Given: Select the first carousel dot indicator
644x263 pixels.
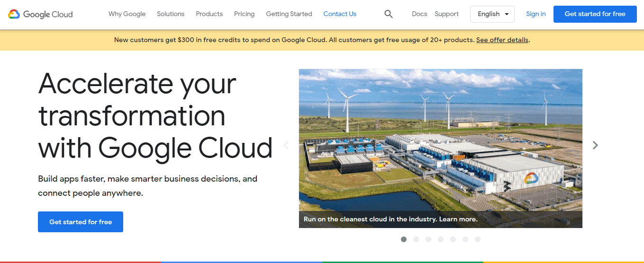Looking at the screenshot, I should tap(404, 239).
